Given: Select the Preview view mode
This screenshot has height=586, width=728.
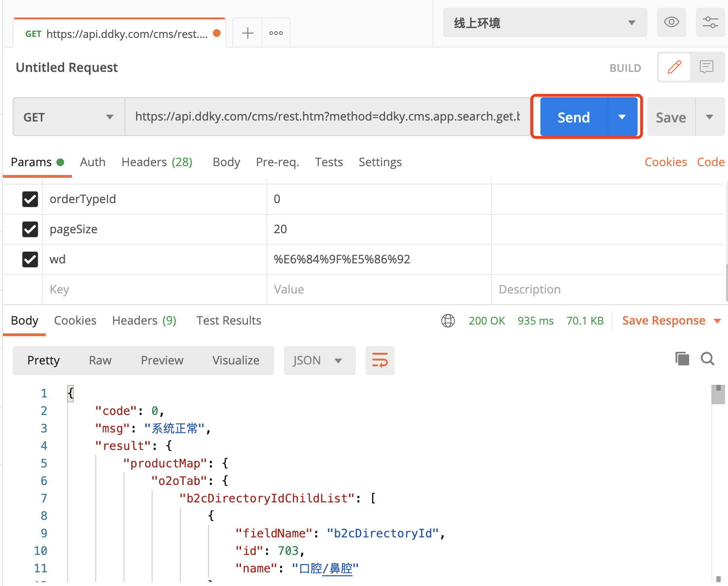Looking at the screenshot, I should [162, 361].
